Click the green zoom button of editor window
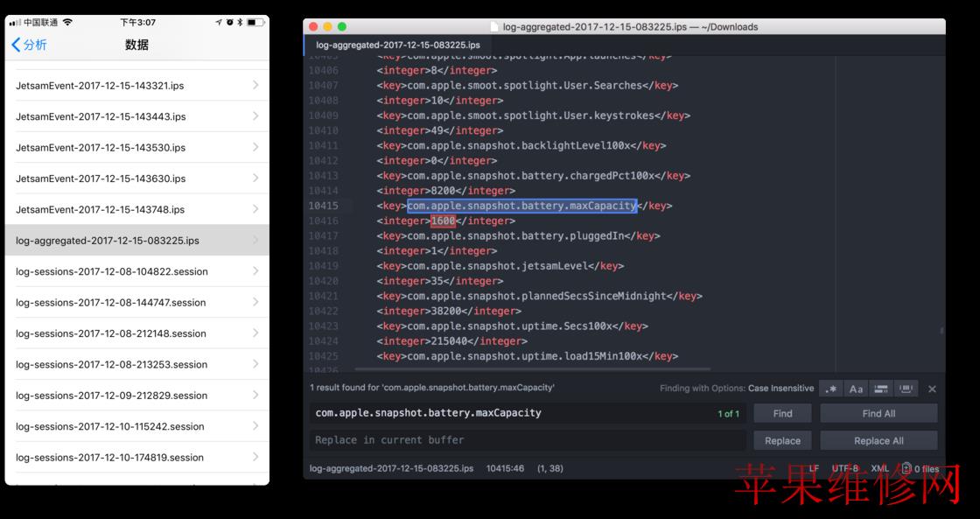 [x=342, y=27]
